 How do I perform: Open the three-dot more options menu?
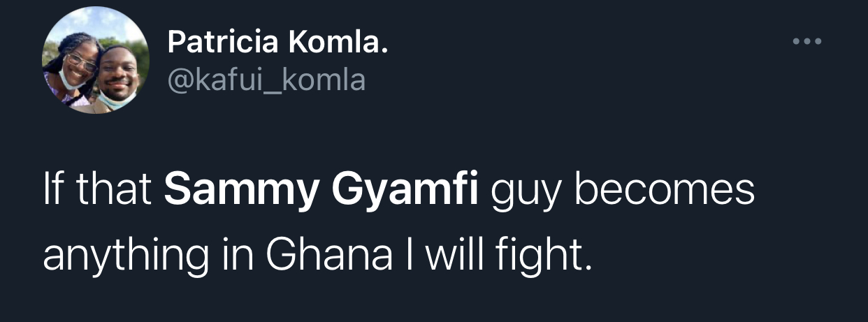[809, 42]
